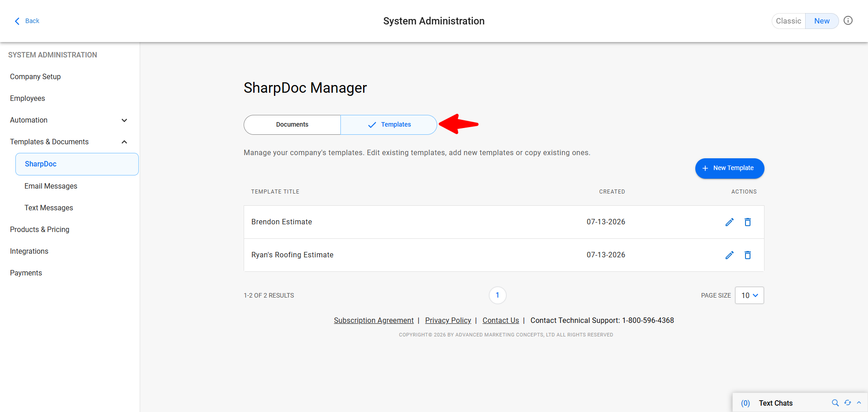The height and width of the screenshot is (412, 868).
Task: Open Employees in sidebar
Action: (28, 99)
